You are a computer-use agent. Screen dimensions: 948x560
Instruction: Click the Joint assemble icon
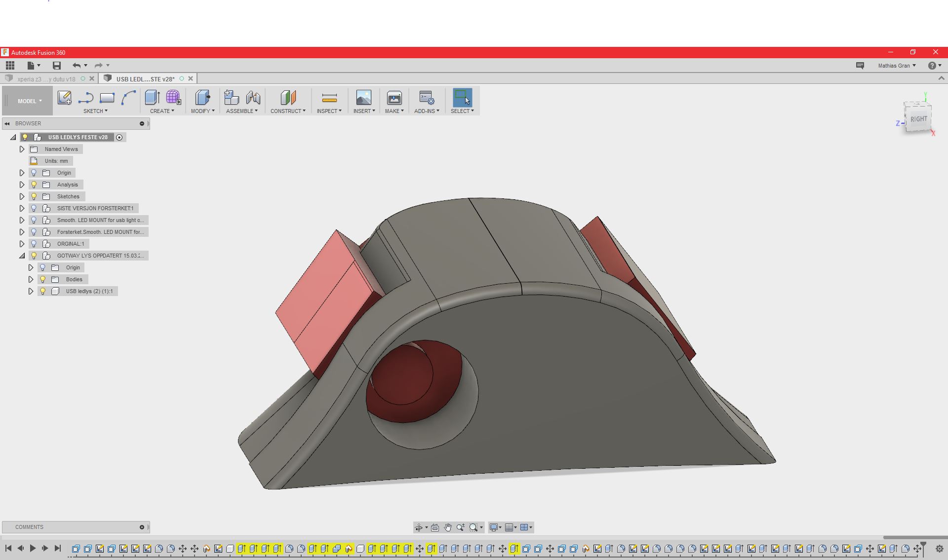[253, 98]
